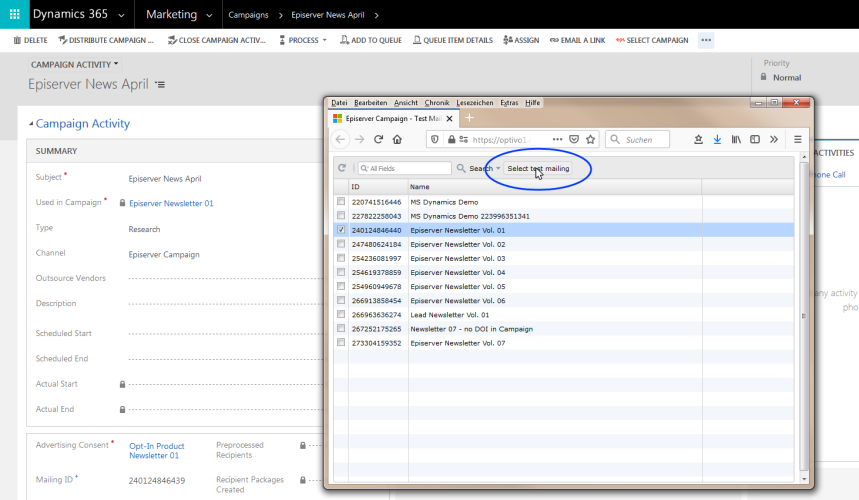Viewport: 859px width, 500px height.
Task: Bookmark this page with the star icon
Action: (590, 140)
